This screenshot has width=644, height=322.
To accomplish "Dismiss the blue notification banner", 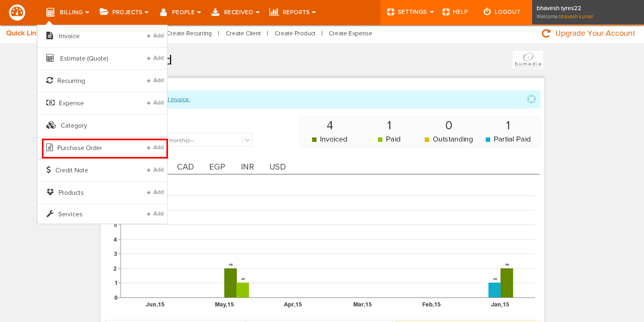I will (531, 99).
